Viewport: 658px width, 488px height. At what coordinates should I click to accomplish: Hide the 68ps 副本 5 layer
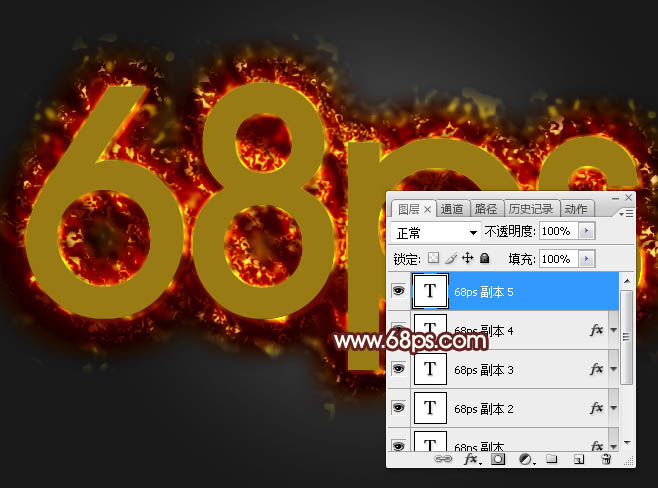(x=398, y=290)
